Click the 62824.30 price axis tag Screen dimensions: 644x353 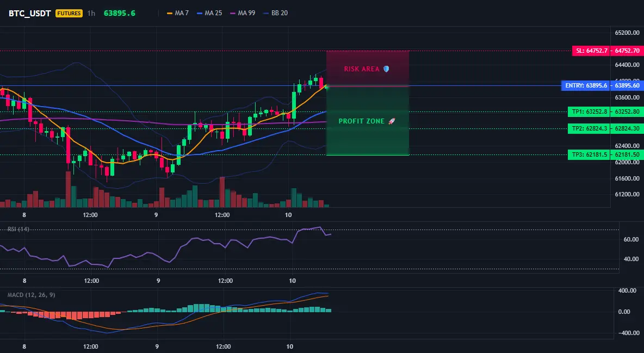click(x=627, y=128)
